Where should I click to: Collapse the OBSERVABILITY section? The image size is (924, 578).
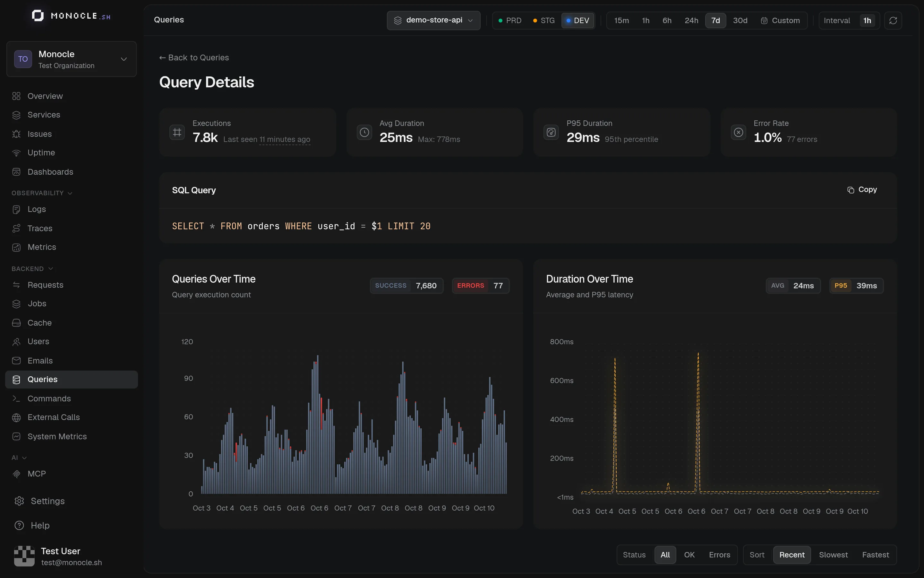pyautogui.click(x=42, y=193)
